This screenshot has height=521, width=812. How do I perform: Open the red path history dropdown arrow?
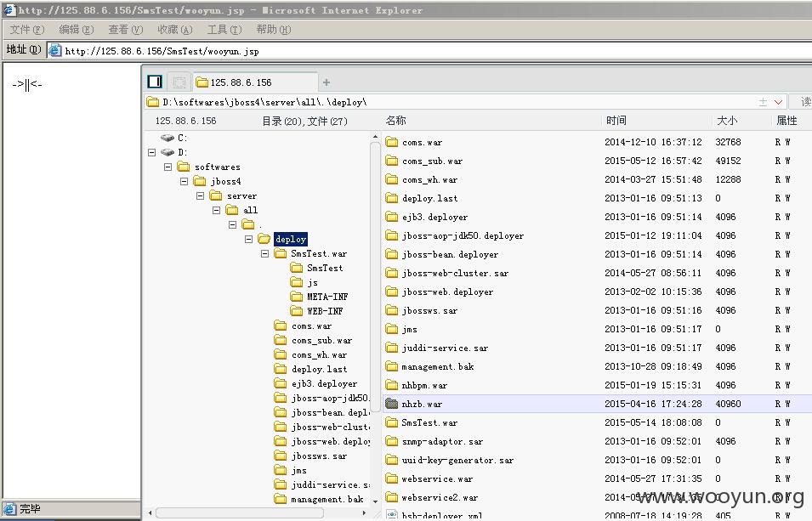[778, 103]
